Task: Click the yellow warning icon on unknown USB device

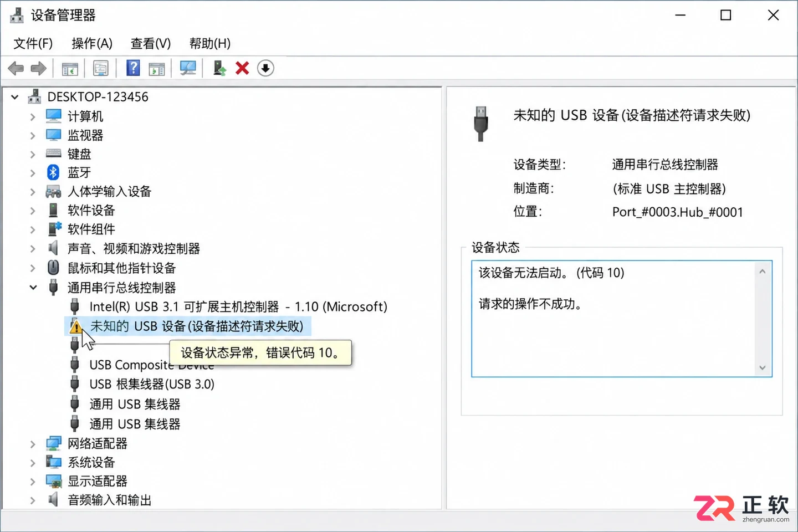Action: pyautogui.click(x=76, y=326)
